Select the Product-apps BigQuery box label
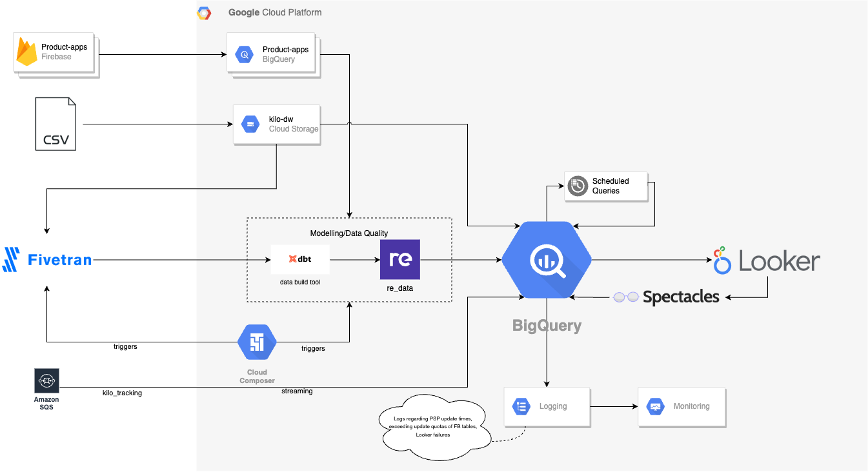Image resolution: width=868 pixels, height=472 pixels. [x=285, y=54]
